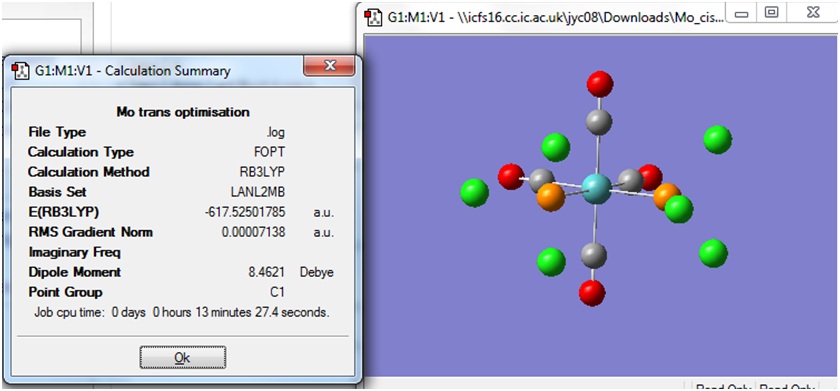Viewport: 840px width, 391px height.
Task: Select the bottom grey carbon atom
Action: tap(594, 254)
